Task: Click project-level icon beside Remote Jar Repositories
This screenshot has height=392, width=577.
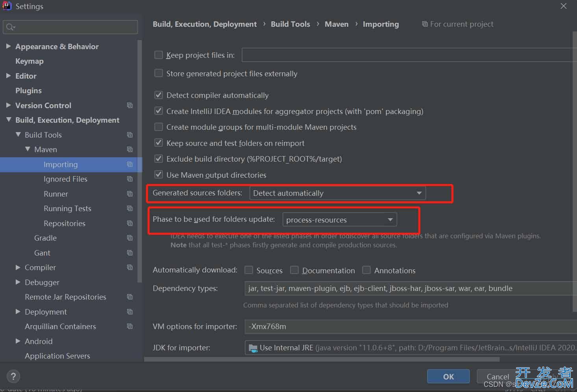Action: pyautogui.click(x=130, y=297)
